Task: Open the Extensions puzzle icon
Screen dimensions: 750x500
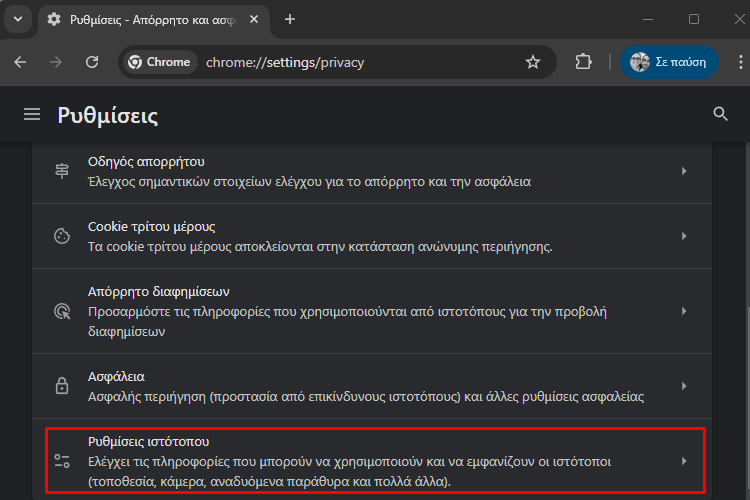Action: pyautogui.click(x=584, y=62)
